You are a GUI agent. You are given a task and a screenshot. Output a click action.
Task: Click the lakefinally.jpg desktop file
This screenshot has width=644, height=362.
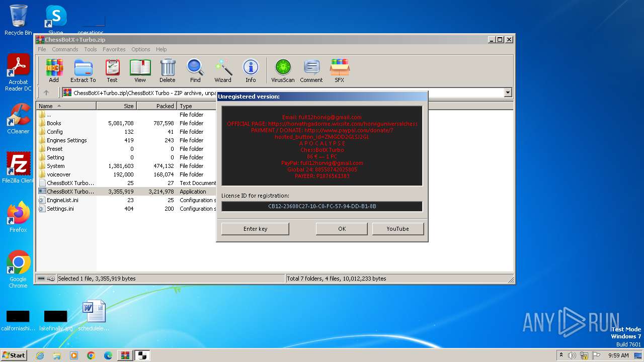(55, 321)
